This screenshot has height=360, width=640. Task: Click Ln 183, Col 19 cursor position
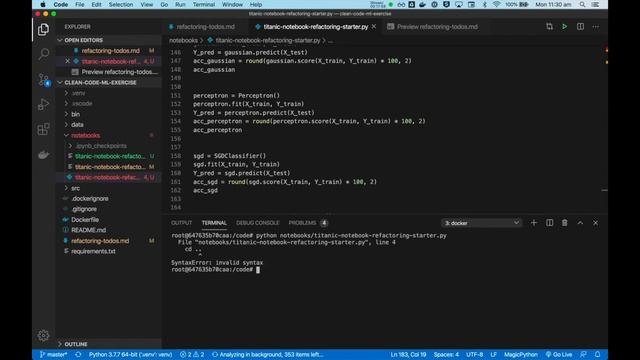point(408,355)
